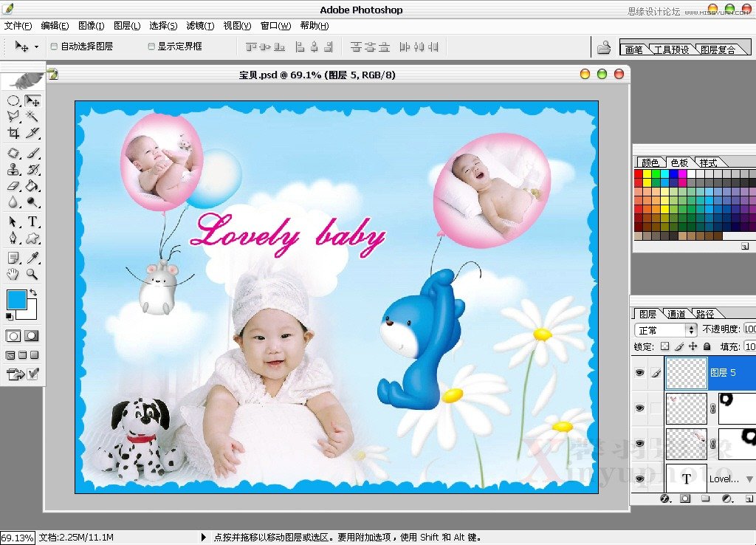Click the blue foreground color swatch
The image size is (756, 545).
[x=16, y=299]
